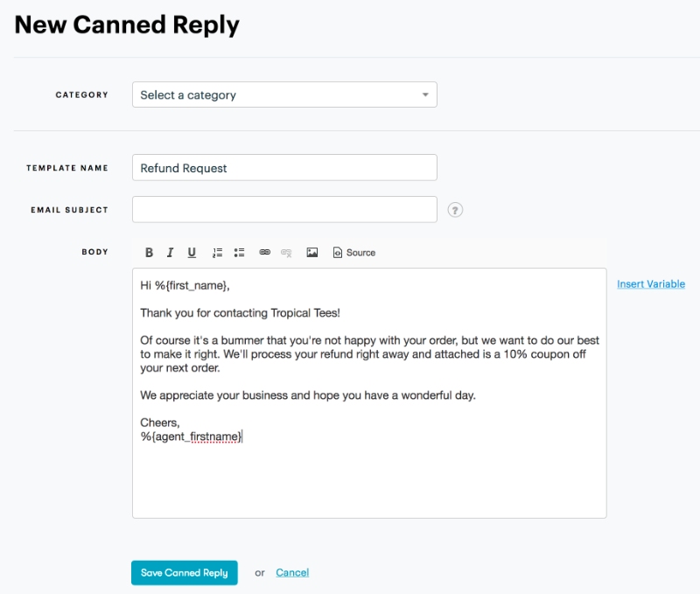Toggle underline formatting in the body toolbar
The image size is (700, 594).
pyautogui.click(x=192, y=253)
